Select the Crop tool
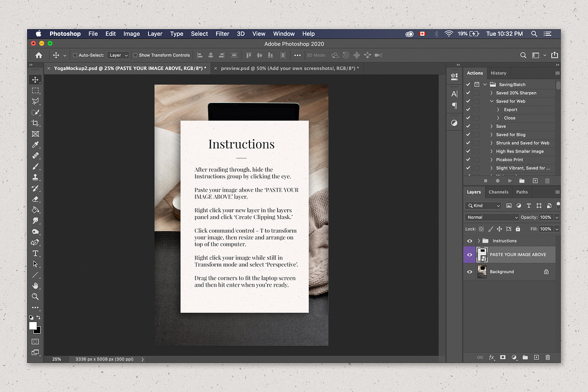 pos(35,123)
